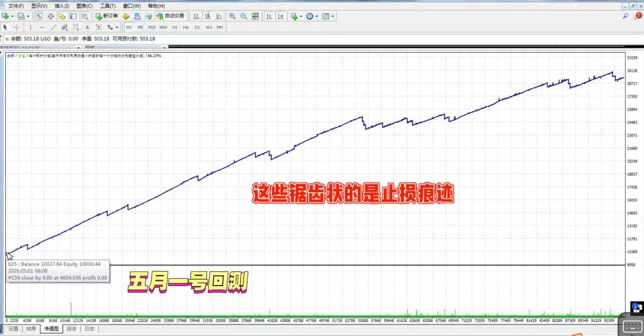Screen dimensions: 644x336
Task: Expand the periods clock dropdown arrow
Action: [x=317, y=17]
